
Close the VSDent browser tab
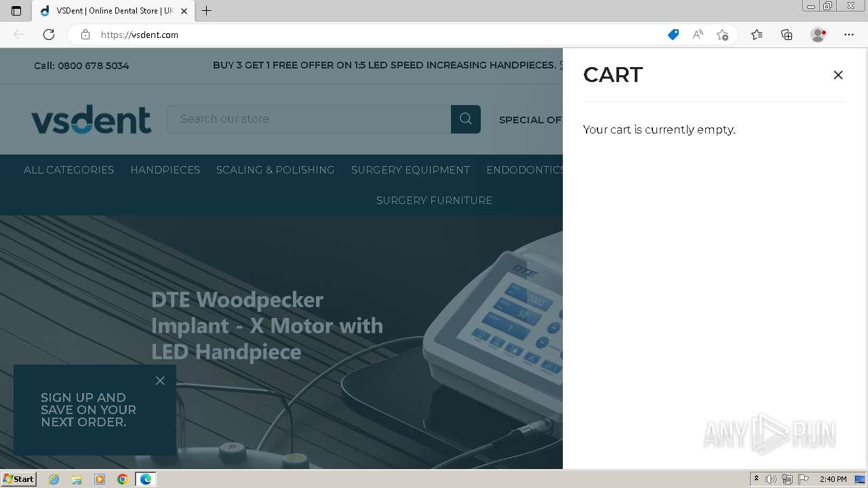tap(184, 11)
